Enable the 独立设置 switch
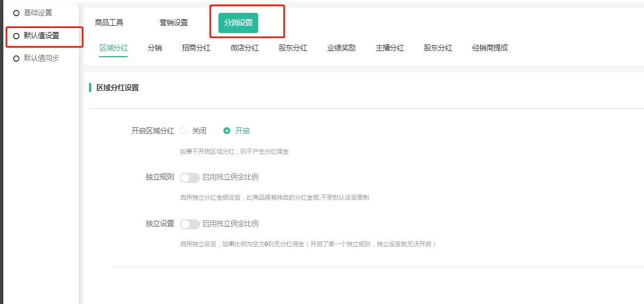The width and height of the screenshot is (644, 304). 190,224
